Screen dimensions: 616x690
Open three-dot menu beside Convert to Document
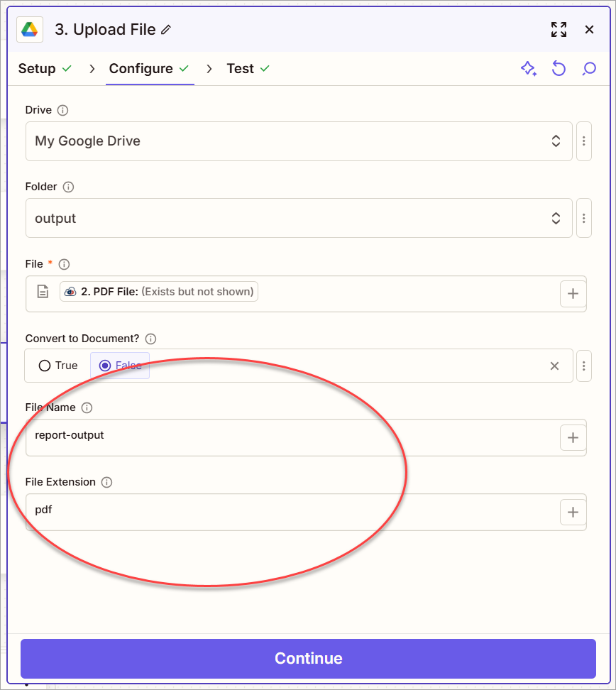pos(583,366)
